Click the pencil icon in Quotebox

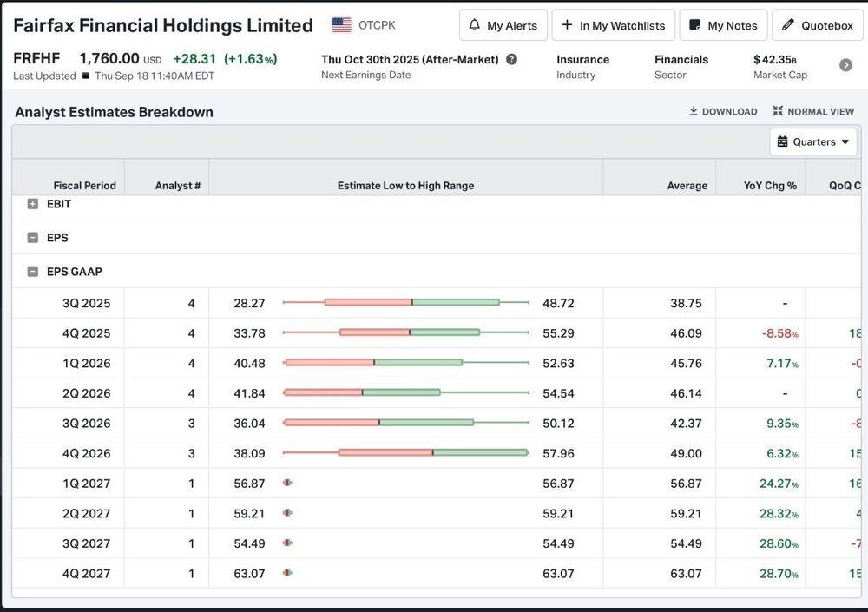point(788,25)
